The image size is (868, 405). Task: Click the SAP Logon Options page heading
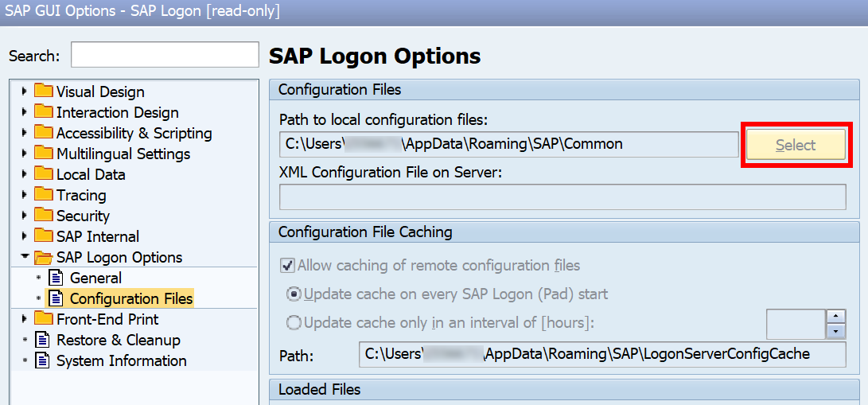point(375,56)
